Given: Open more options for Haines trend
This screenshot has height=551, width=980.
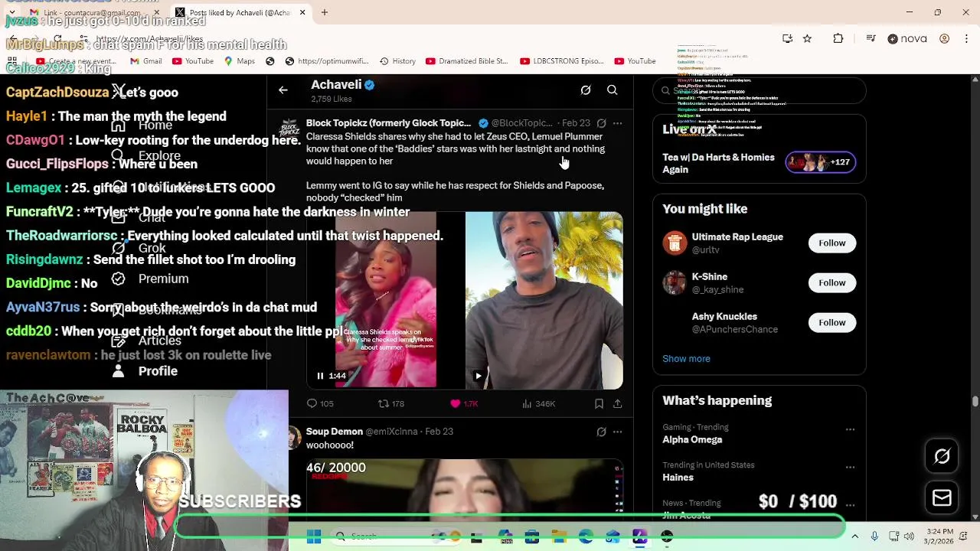Looking at the screenshot, I should click(x=850, y=467).
